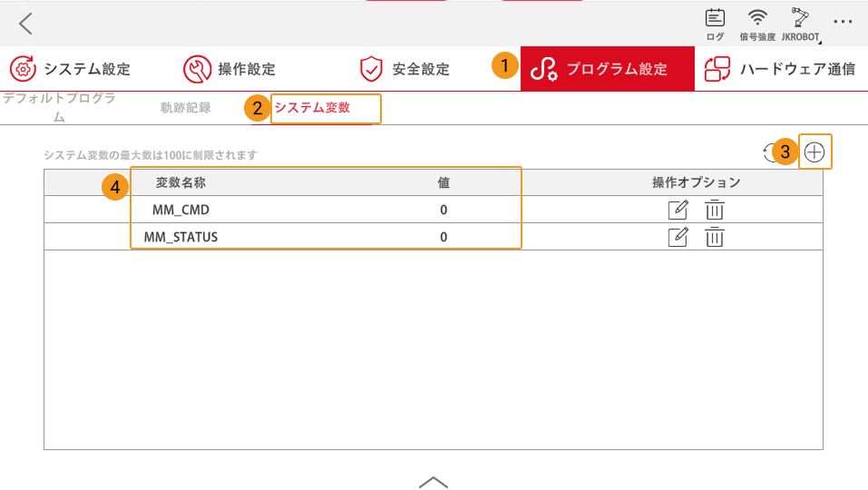Edit the MM_CMD variable
The width and height of the screenshot is (868, 490).
[678, 210]
